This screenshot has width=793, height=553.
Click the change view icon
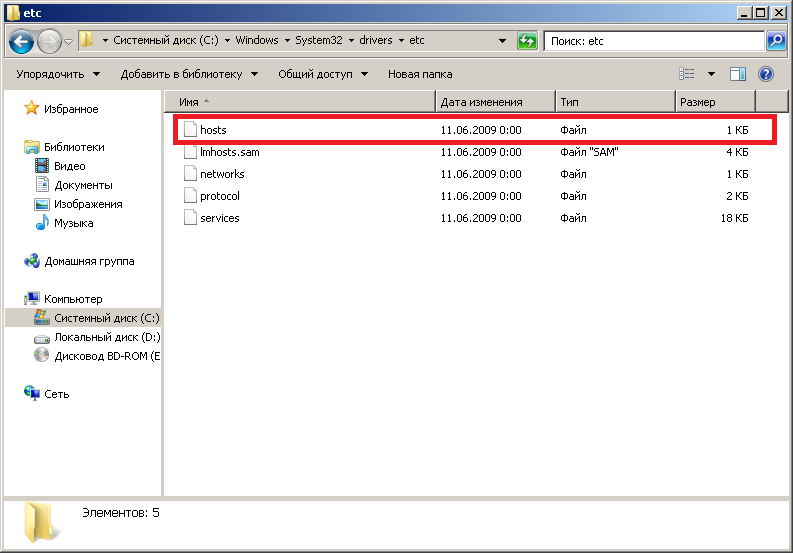687,74
